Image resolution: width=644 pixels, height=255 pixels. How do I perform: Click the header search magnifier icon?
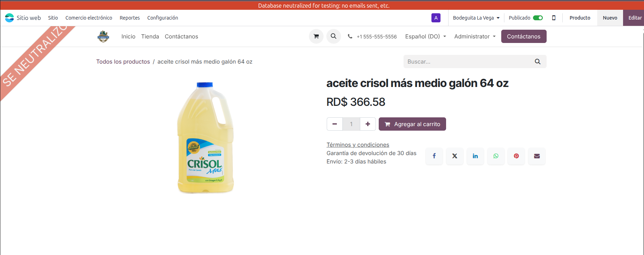(333, 36)
